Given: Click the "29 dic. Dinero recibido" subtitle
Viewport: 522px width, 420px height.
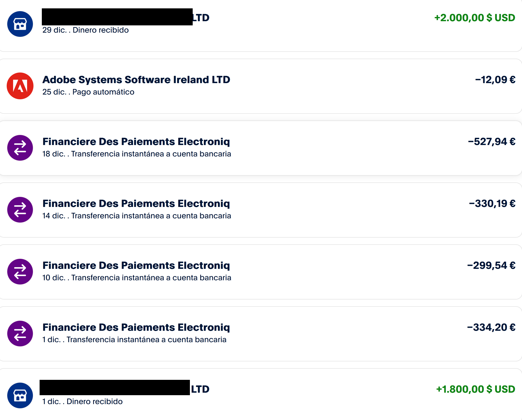Looking at the screenshot, I should [85, 30].
